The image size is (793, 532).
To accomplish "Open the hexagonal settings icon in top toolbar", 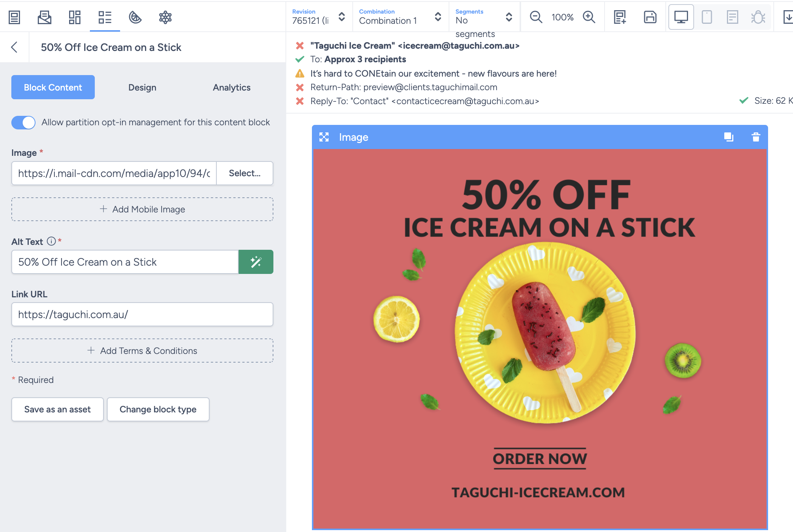I will pos(165,17).
